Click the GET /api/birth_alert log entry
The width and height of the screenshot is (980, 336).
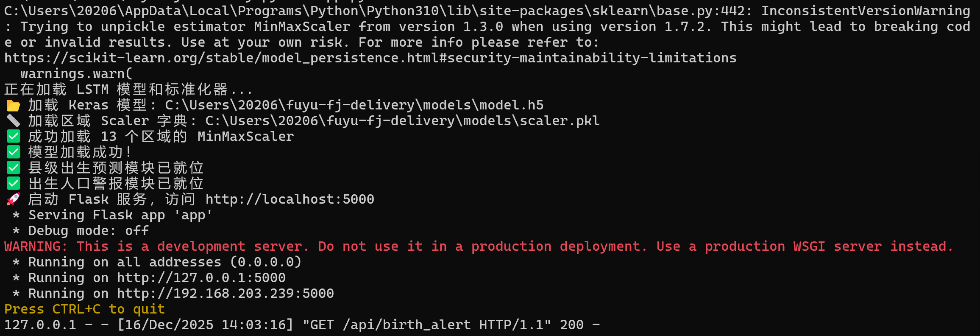coord(302,325)
